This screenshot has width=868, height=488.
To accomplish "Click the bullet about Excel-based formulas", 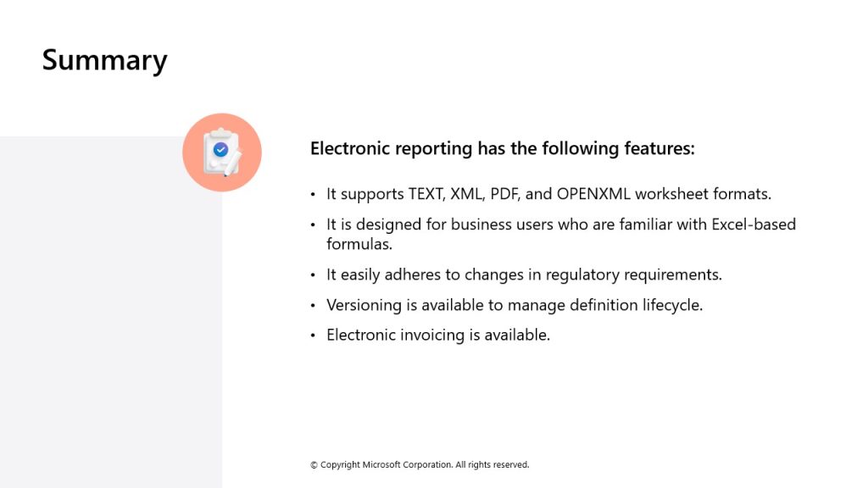I will [561, 234].
